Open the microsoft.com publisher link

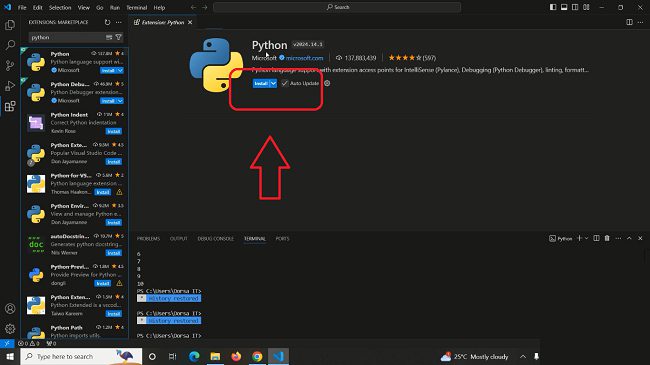point(304,58)
